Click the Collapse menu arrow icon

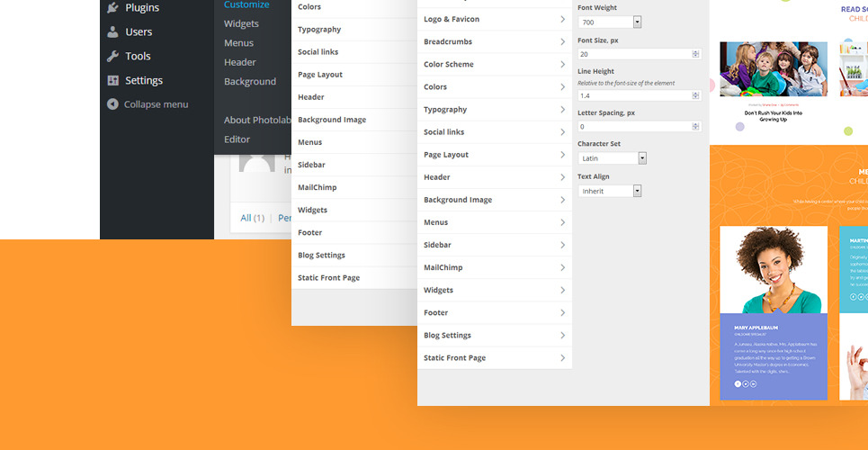(x=112, y=104)
